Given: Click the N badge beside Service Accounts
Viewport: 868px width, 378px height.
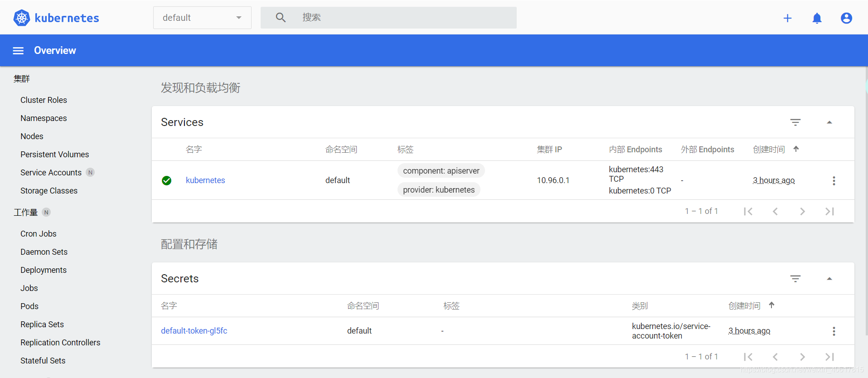Looking at the screenshot, I should 90,172.
